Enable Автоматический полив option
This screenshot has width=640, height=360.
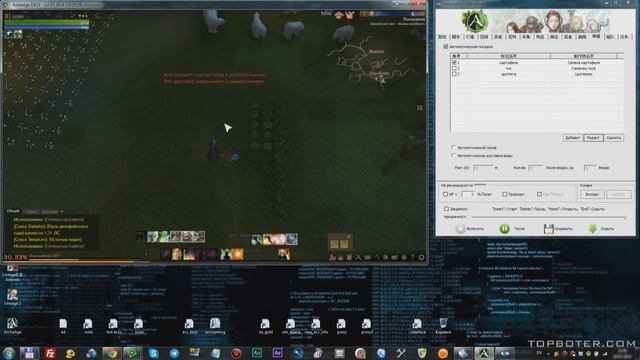[453, 147]
